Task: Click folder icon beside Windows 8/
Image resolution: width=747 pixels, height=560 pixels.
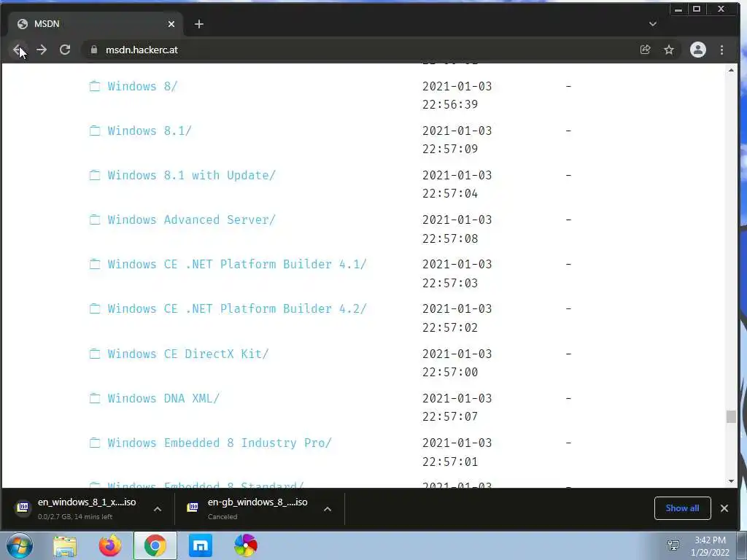Action: pyautogui.click(x=95, y=86)
